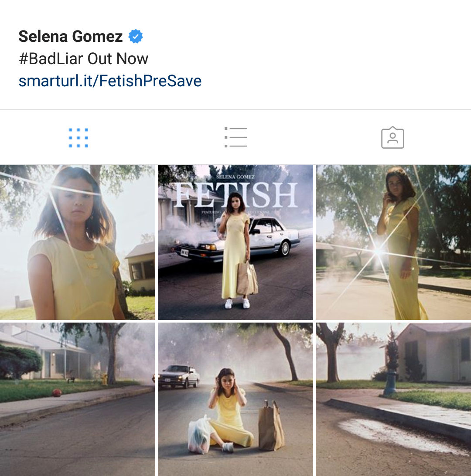Open the curb and blue hydrant post

click(393, 399)
